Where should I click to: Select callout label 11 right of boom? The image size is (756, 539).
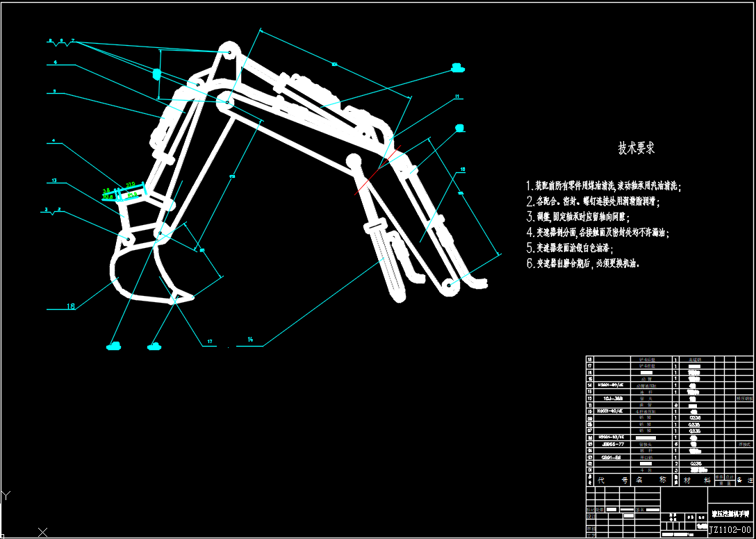click(x=457, y=97)
